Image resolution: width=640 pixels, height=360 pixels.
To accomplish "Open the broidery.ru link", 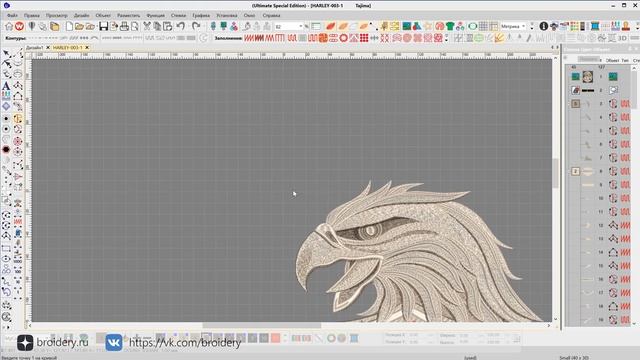I will 62,342.
